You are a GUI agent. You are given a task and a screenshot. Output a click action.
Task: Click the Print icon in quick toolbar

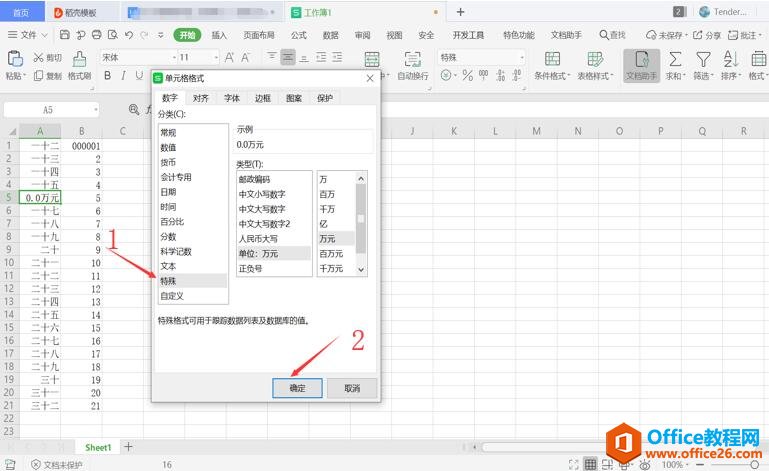point(97,35)
